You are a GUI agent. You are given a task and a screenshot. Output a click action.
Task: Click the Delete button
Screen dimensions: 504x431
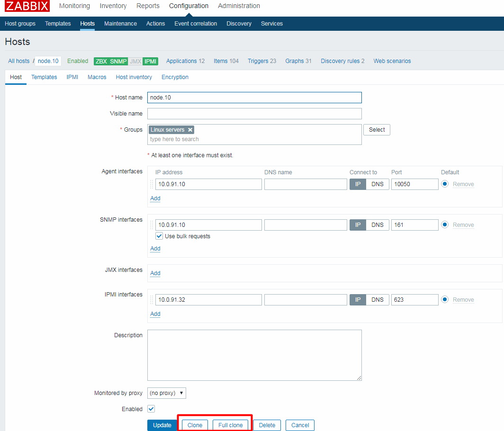tap(267, 425)
